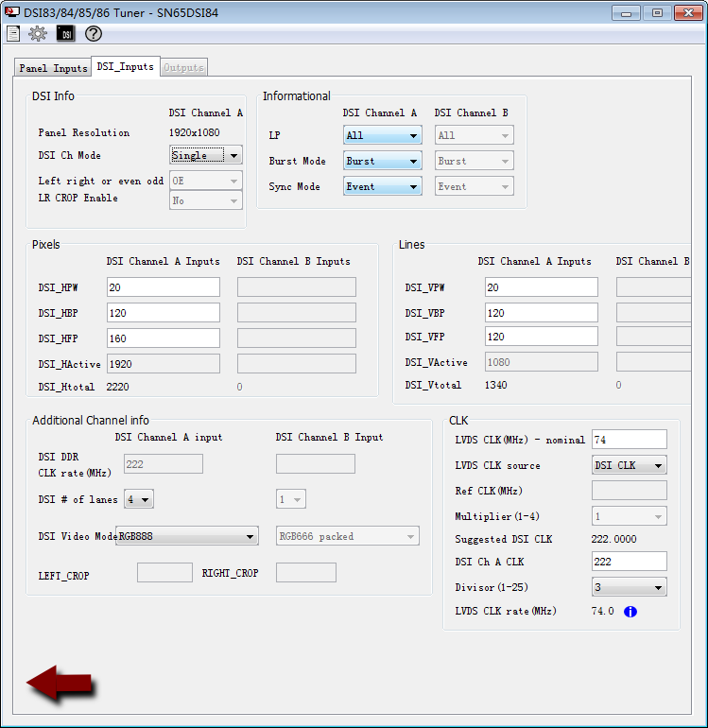708x728 pixels.
Task: Click the Channel B DSI_HBP field
Action: click(297, 313)
